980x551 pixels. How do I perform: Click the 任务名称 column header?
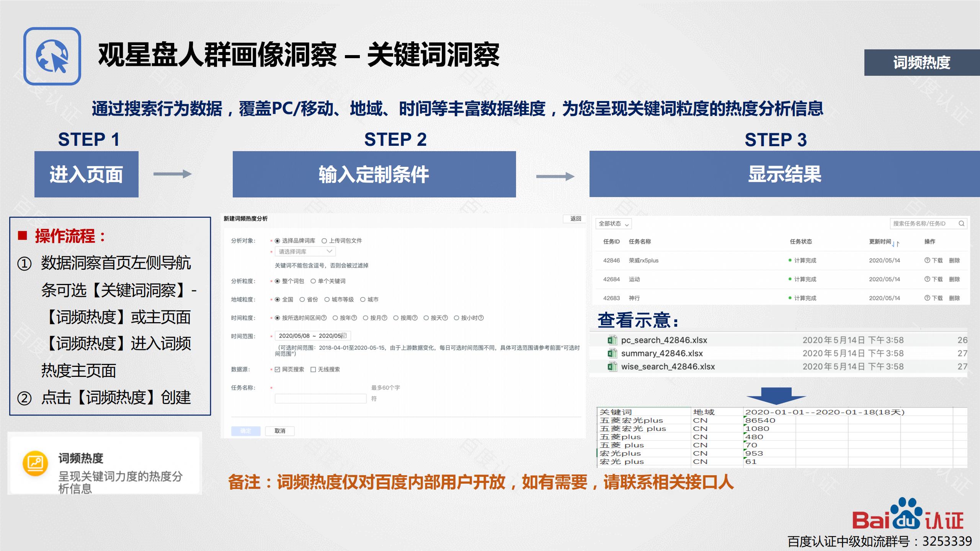tap(640, 241)
